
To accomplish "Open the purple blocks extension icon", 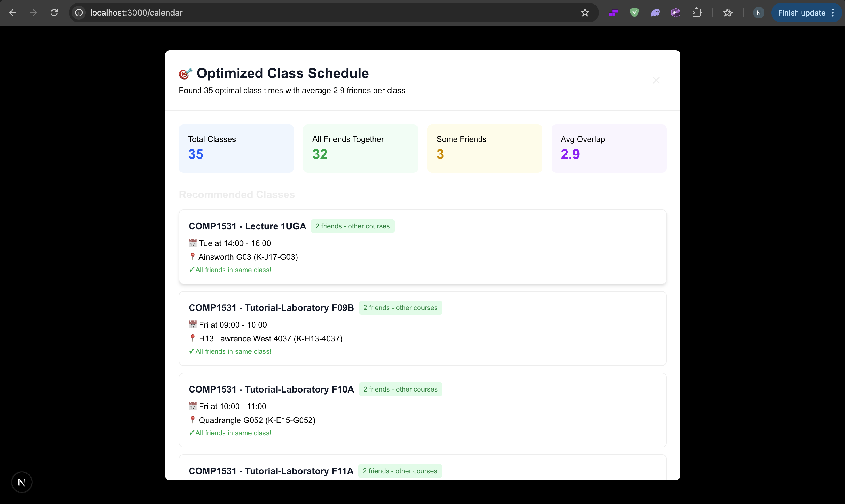I will [613, 13].
